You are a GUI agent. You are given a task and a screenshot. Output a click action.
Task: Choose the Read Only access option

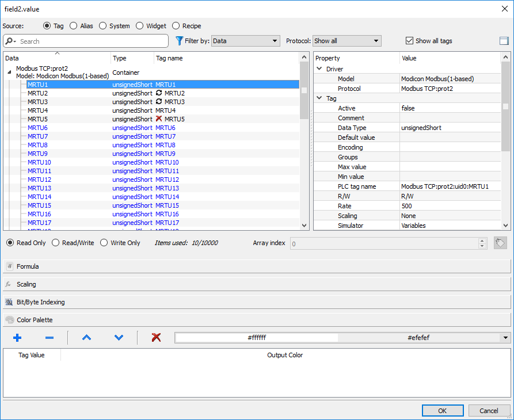pyautogui.click(x=10, y=243)
